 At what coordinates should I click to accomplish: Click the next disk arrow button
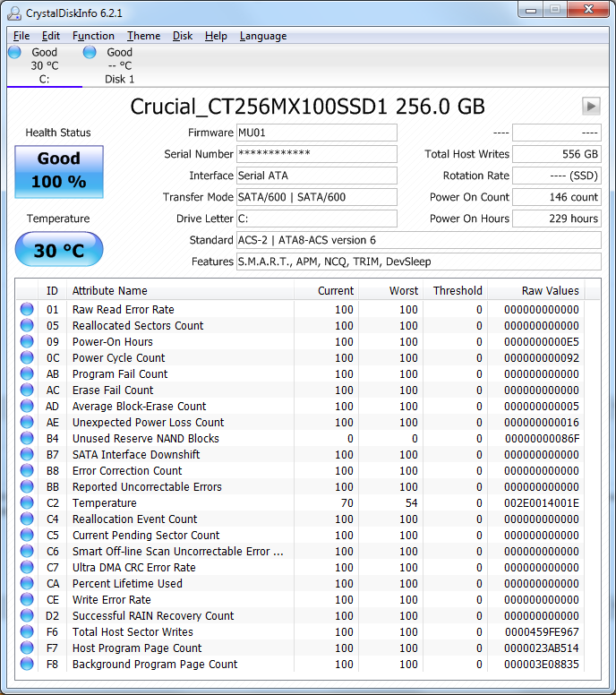click(590, 106)
